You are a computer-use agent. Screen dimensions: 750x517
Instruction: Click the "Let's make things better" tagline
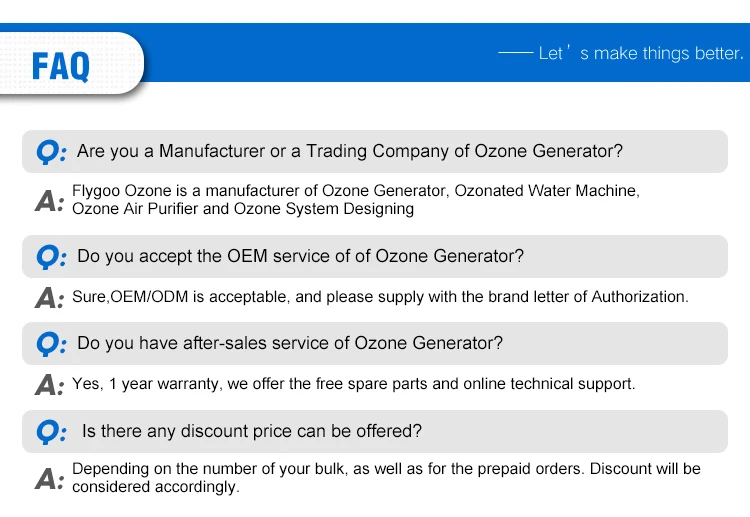pyautogui.click(x=640, y=54)
